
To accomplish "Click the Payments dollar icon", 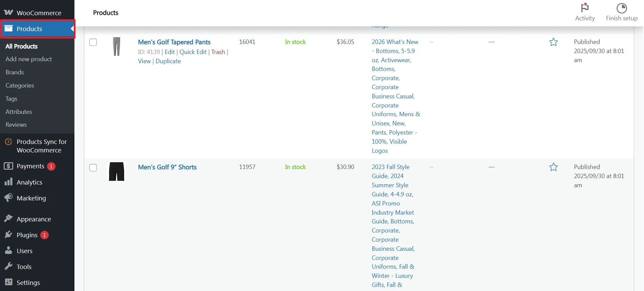I will [8, 166].
